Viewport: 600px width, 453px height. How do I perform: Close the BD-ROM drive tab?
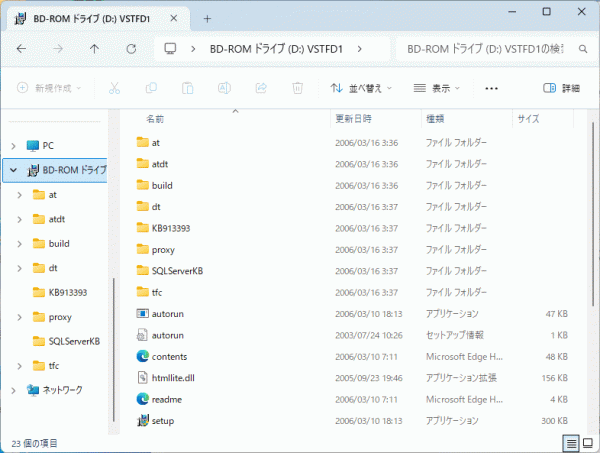point(173,18)
